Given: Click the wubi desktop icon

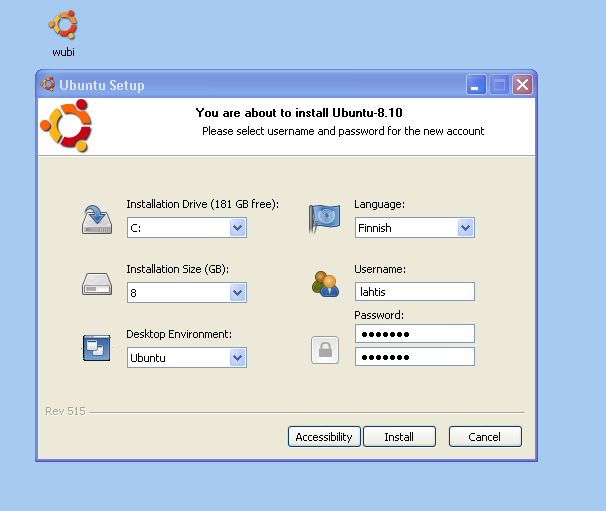Looking at the screenshot, I should point(63,27).
